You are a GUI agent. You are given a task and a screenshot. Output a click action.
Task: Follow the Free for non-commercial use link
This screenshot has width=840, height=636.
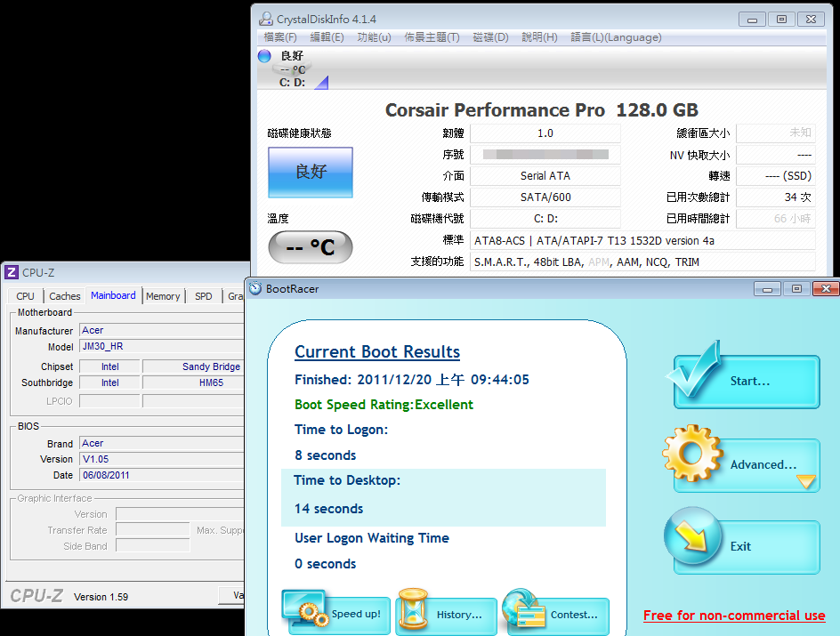pyautogui.click(x=734, y=616)
